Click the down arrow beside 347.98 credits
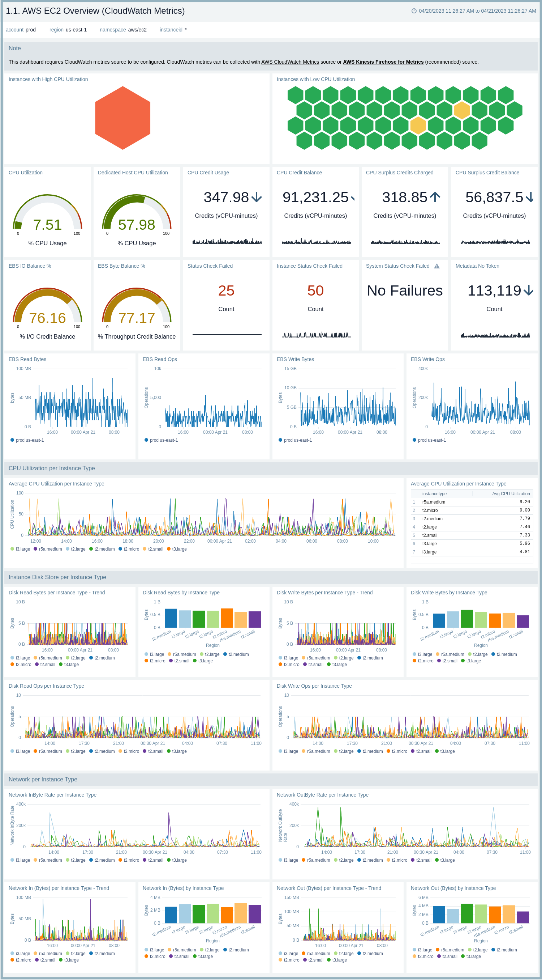Screen dimensions: 542x980 [257, 197]
